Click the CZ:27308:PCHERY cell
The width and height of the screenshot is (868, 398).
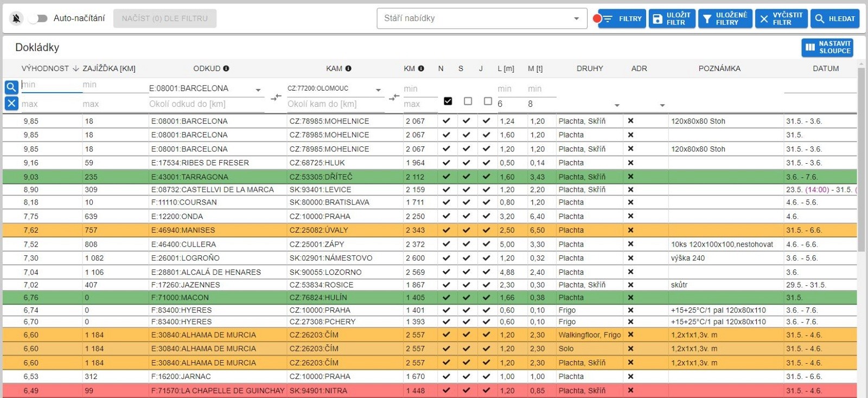tap(345, 322)
